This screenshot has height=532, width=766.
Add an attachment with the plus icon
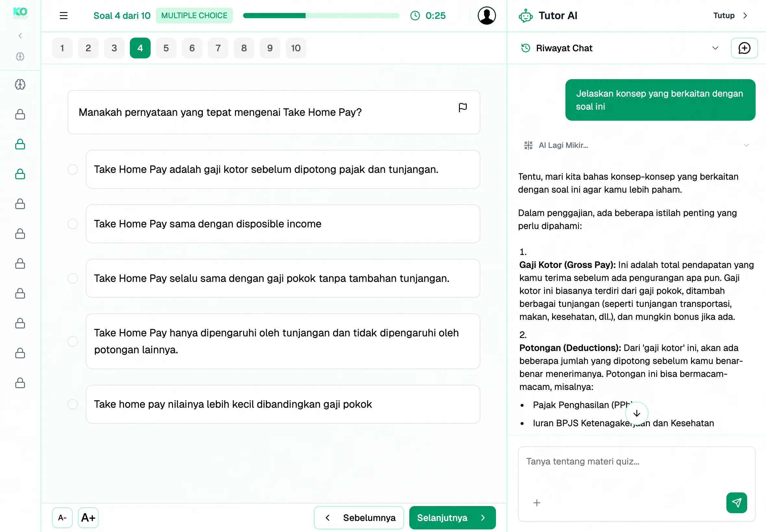pos(537,502)
